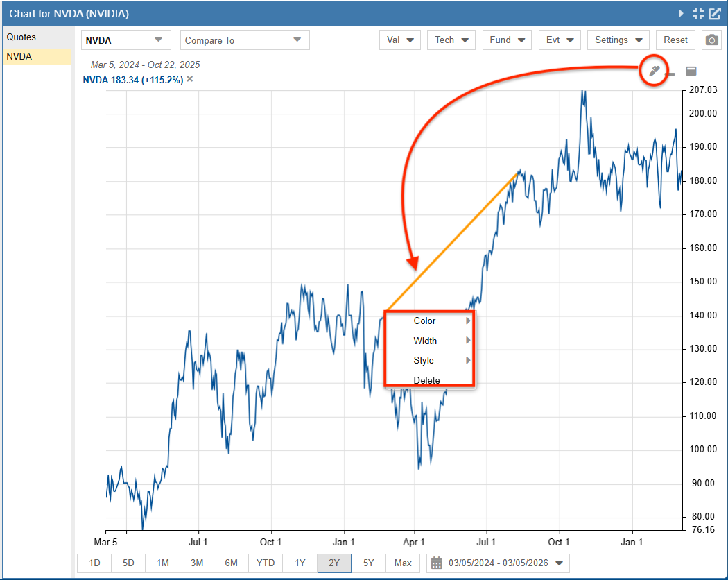Select the 1D time range

(94, 563)
